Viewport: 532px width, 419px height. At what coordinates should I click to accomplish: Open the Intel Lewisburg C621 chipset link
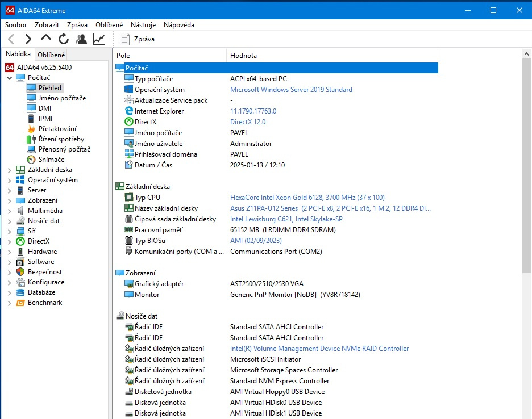click(x=286, y=219)
